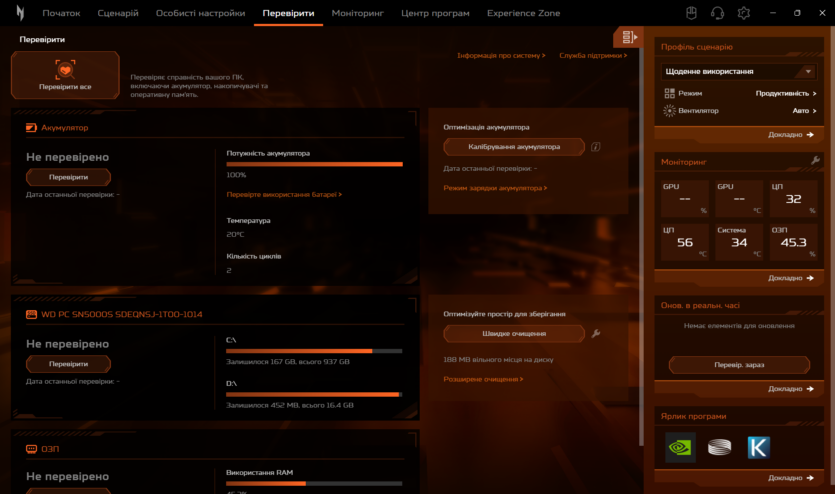Launch the NVIDIA shortcut icon

tap(680, 447)
